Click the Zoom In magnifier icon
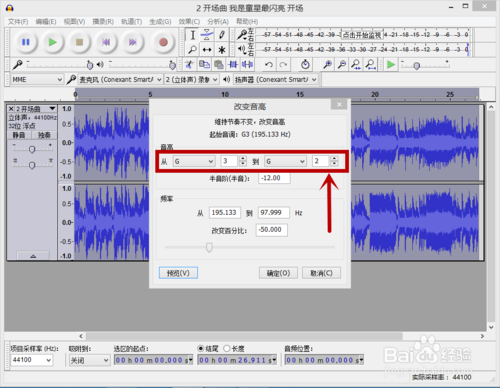 327,64
